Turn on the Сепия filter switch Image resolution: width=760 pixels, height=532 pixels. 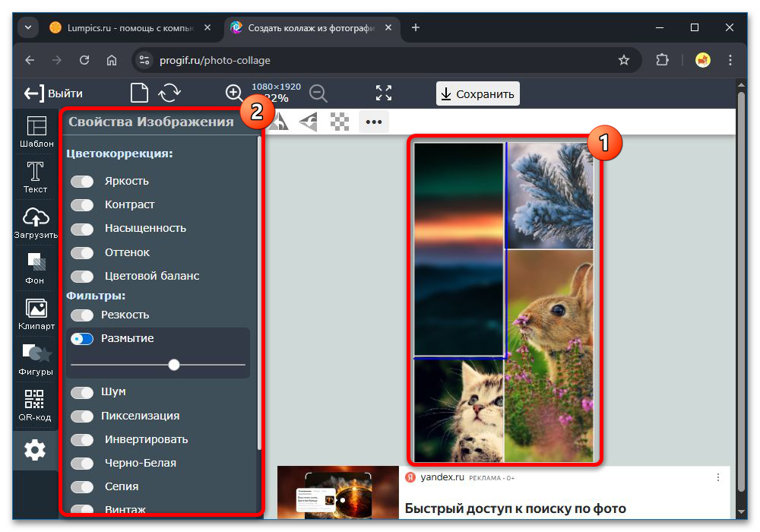82,486
